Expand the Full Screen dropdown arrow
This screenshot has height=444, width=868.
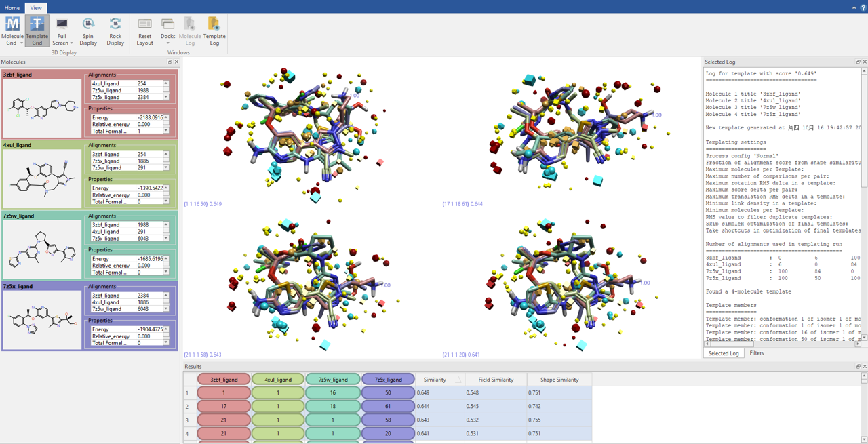click(71, 43)
